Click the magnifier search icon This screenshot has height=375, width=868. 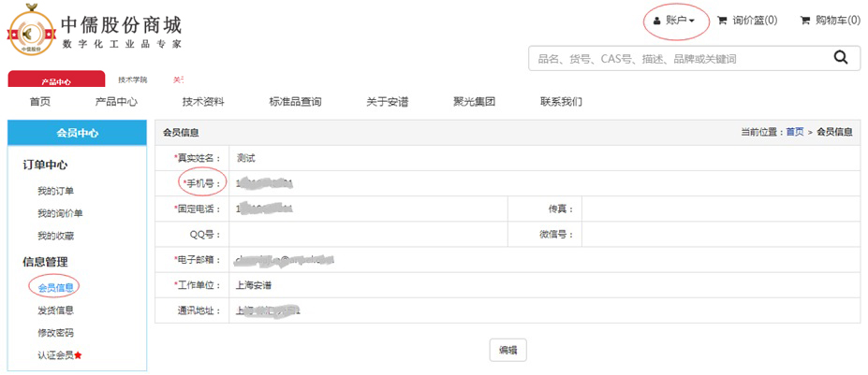coord(840,58)
